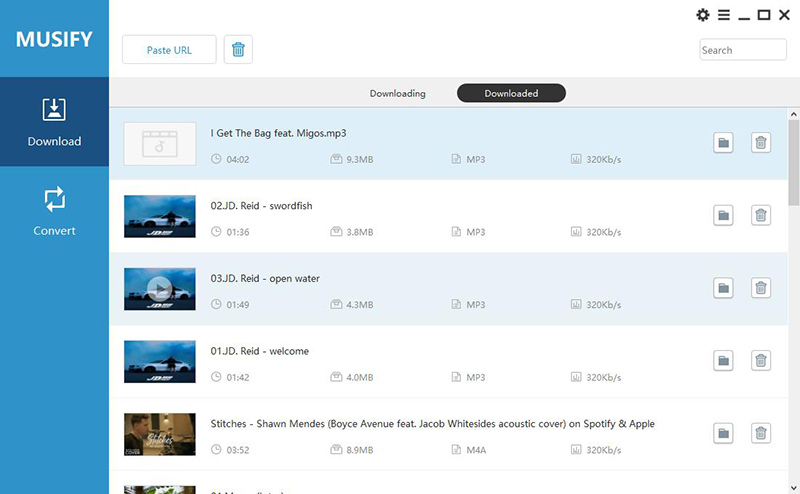Click the MUSIFY logo
Image resolution: width=800 pixels, height=494 pixels.
click(54, 39)
